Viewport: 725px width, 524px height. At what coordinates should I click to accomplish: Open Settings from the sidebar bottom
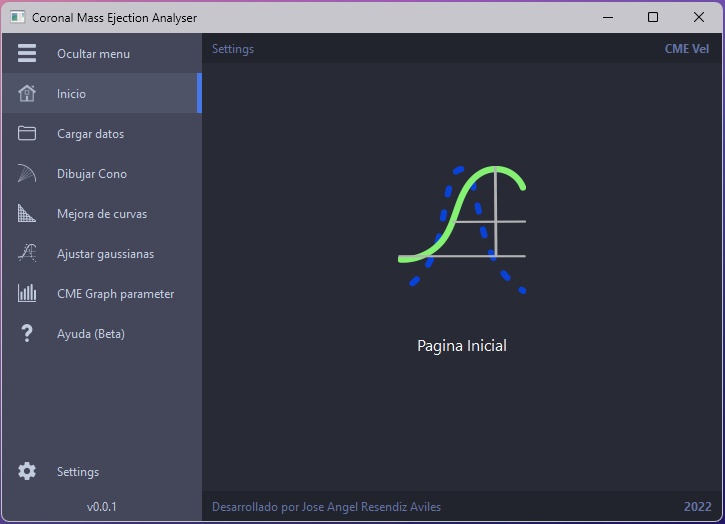point(102,471)
